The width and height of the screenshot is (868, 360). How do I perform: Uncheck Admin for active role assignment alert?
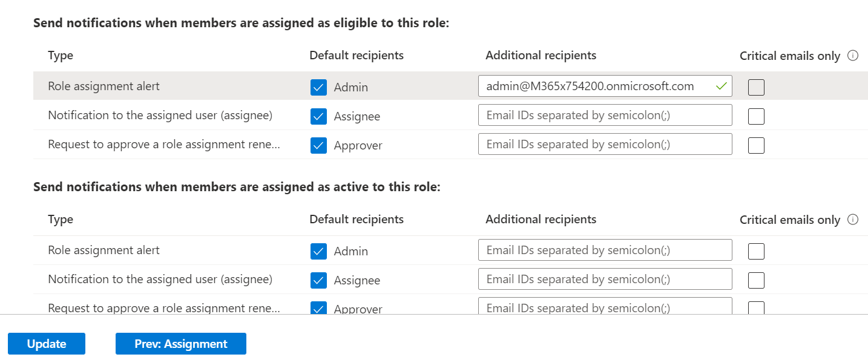coord(318,251)
